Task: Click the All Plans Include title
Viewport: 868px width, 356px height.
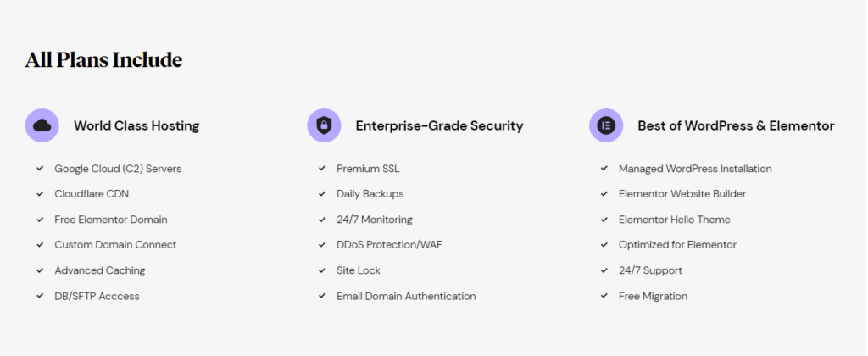Action: 103,60
